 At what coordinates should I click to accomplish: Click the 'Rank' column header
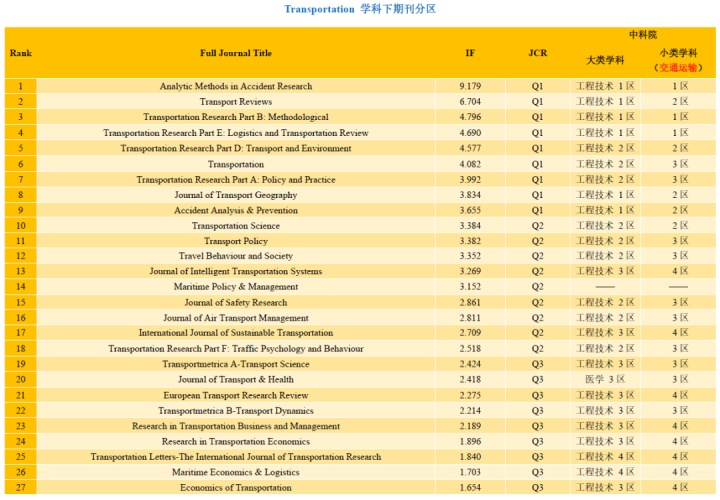(21, 53)
